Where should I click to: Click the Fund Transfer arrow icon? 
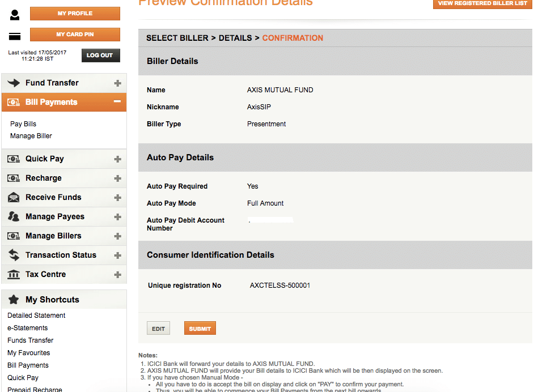click(x=14, y=83)
